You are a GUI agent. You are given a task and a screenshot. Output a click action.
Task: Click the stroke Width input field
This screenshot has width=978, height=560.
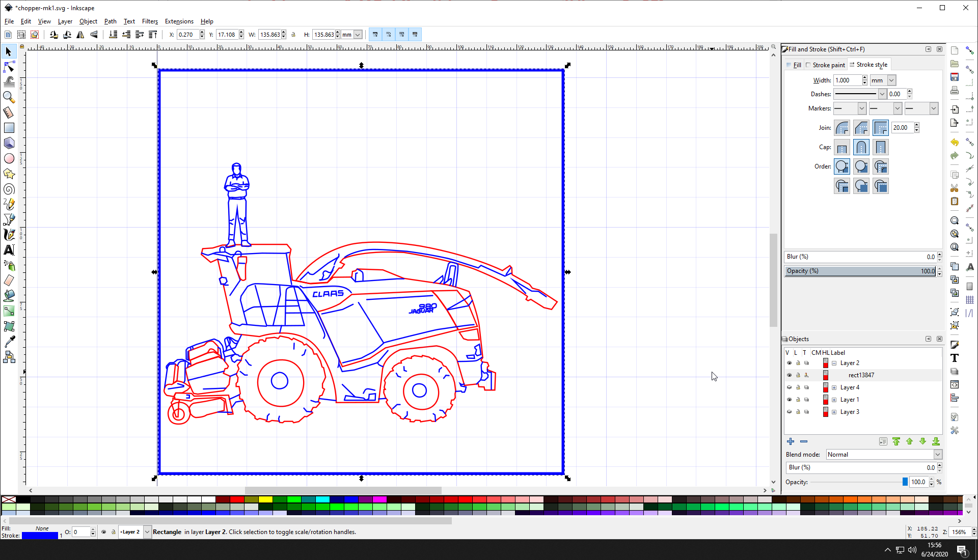pos(847,80)
